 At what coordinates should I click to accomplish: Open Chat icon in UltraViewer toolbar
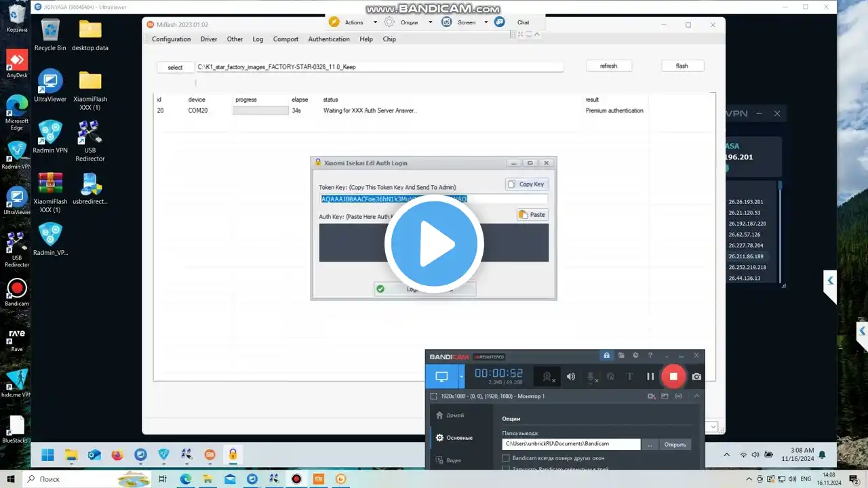point(500,22)
